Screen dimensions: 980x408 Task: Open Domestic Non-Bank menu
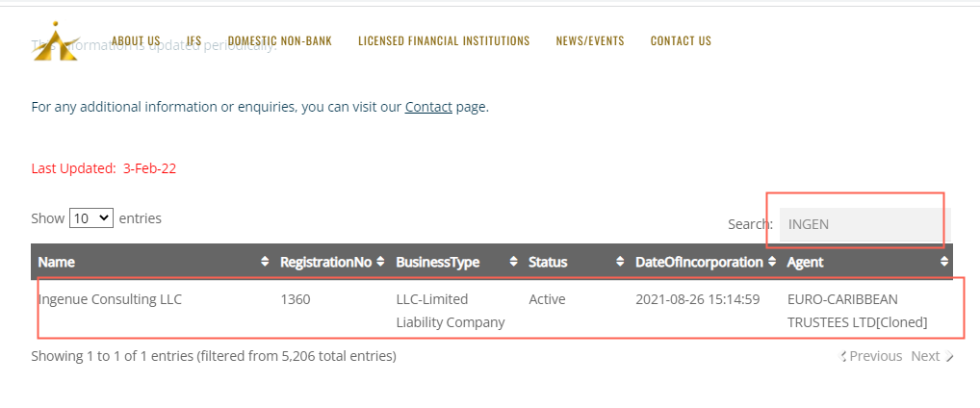pyautogui.click(x=279, y=41)
